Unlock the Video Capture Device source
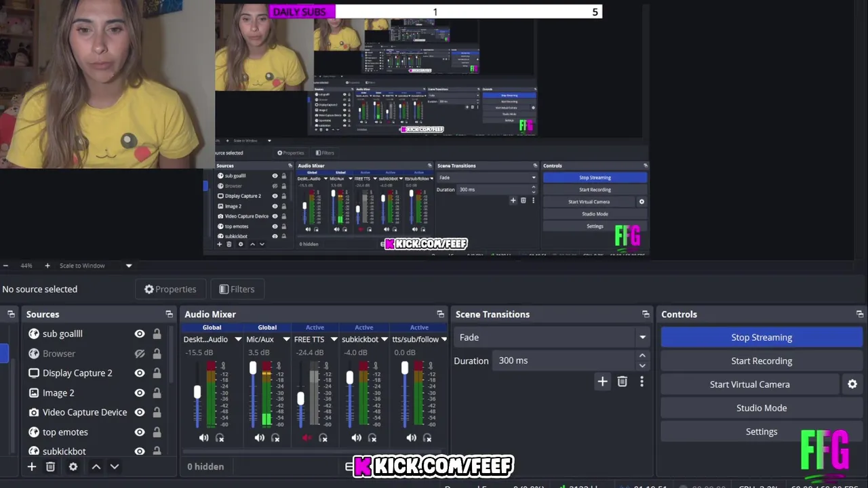868x488 pixels. coord(157,412)
